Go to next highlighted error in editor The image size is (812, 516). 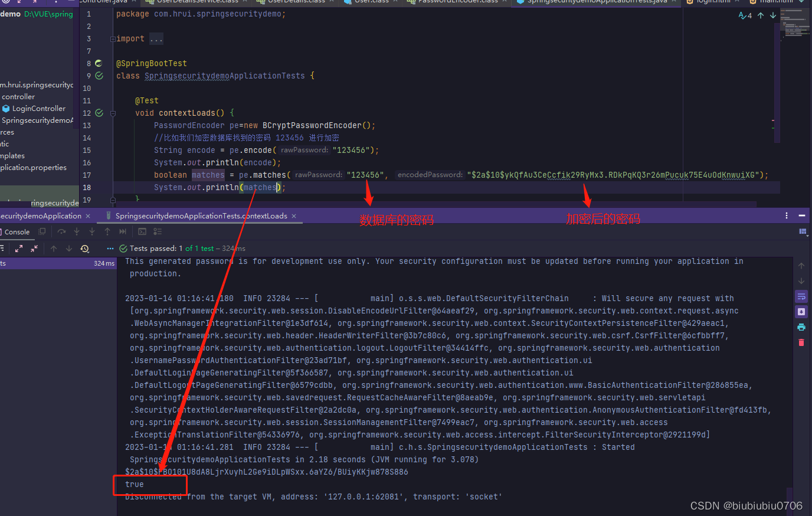[x=773, y=15]
